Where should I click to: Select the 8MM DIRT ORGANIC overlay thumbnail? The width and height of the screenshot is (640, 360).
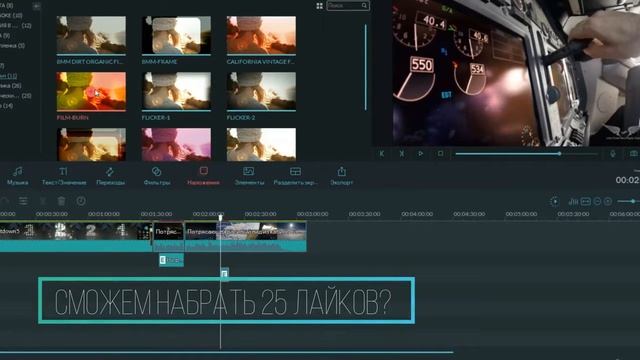coord(91,35)
